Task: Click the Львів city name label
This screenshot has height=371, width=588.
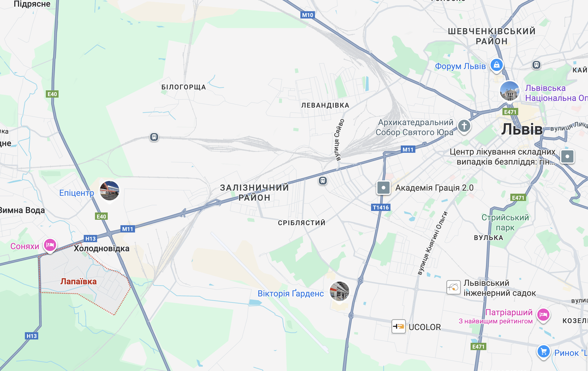Action: (x=522, y=129)
